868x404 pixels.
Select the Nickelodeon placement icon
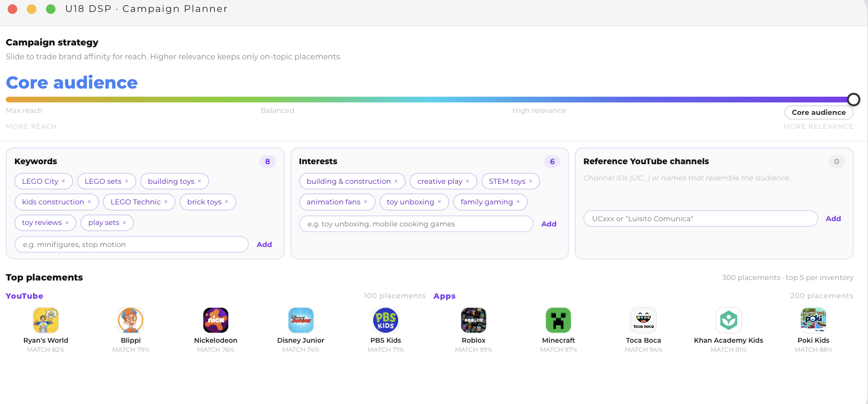[216, 320]
